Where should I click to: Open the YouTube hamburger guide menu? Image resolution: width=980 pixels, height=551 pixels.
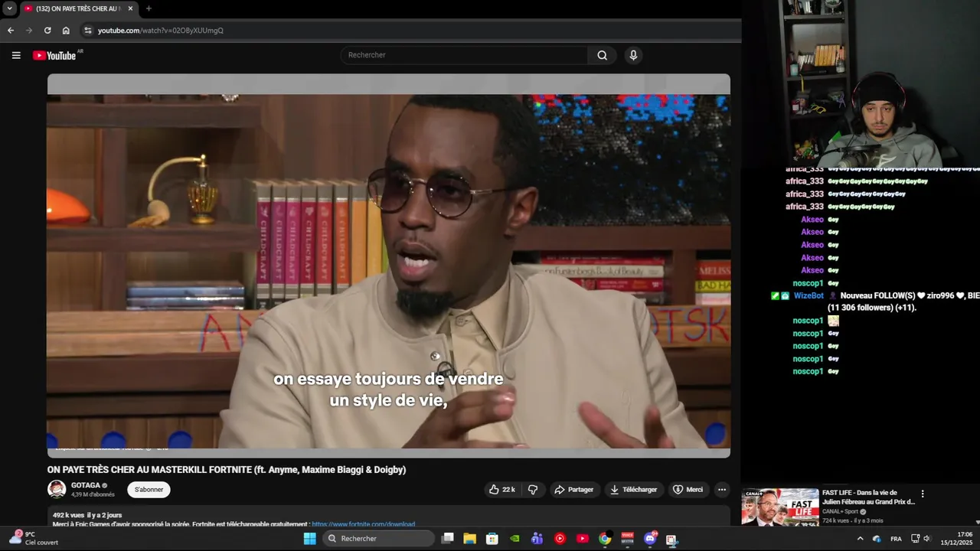[x=16, y=55]
